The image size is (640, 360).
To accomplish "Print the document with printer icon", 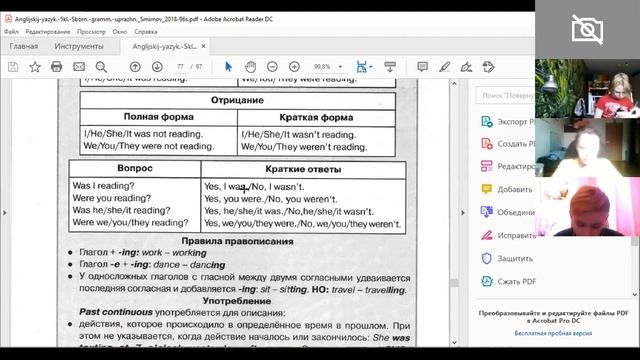I will coord(57,67).
